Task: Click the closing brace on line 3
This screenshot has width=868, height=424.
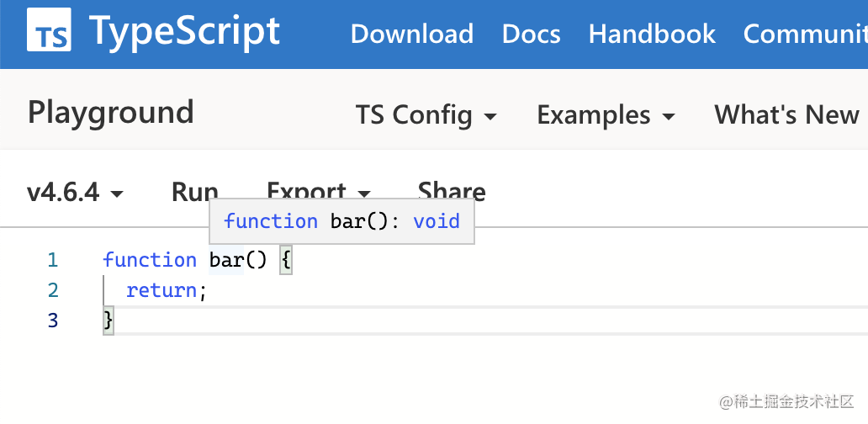Action: (108, 321)
